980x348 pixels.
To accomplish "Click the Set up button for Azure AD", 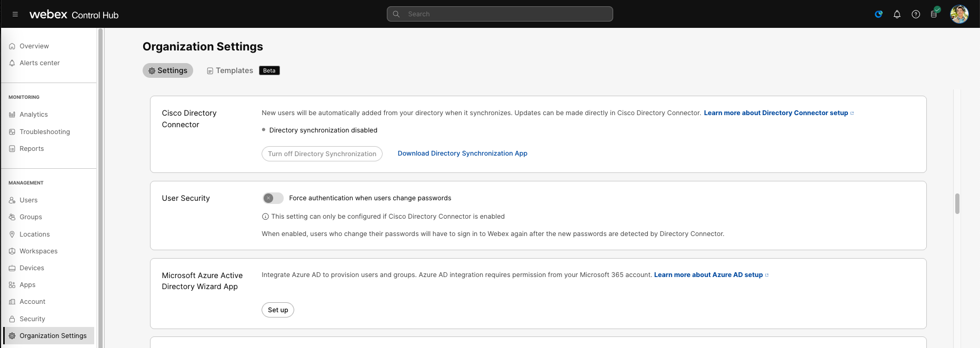I will point(277,310).
